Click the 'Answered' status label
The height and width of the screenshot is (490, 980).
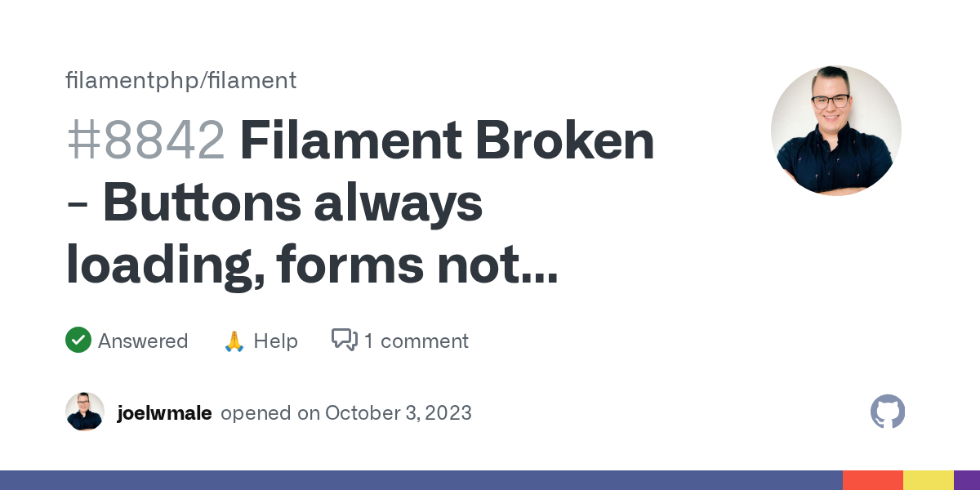[143, 341]
